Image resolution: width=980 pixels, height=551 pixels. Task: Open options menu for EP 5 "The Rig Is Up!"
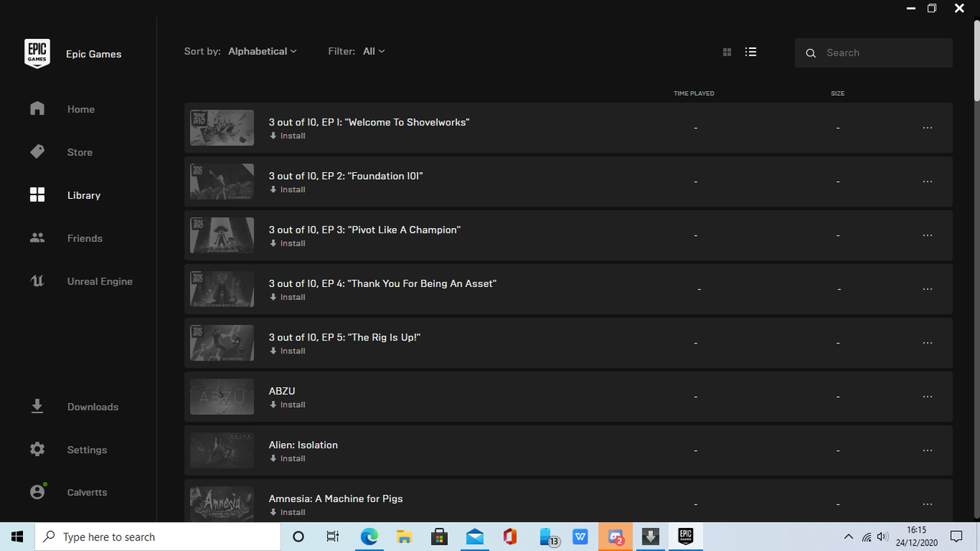(x=927, y=343)
